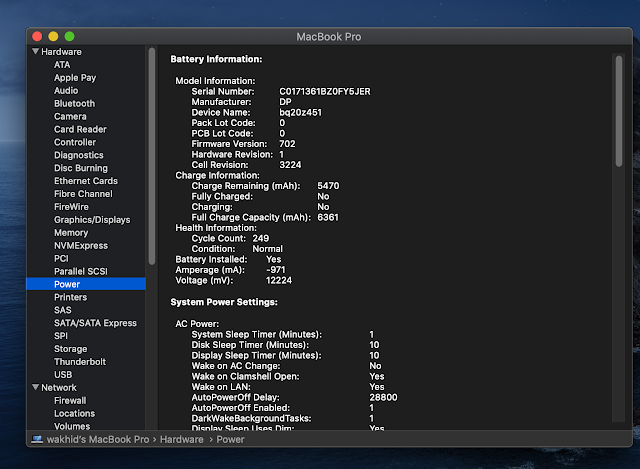Show Printers information
Screen dimensions: 640x469
71,297
